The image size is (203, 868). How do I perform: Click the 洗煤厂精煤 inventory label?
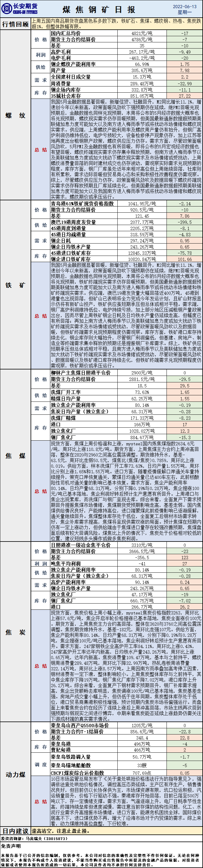point(63,418)
